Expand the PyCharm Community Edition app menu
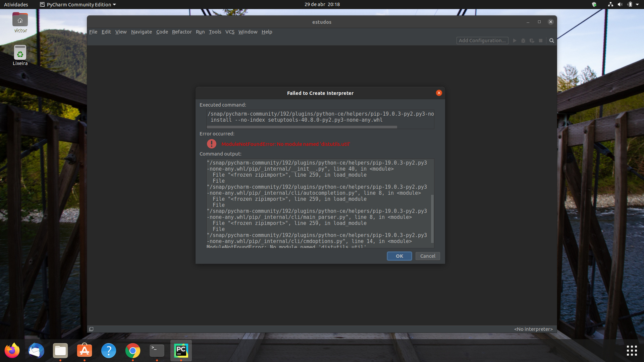 tap(77, 4)
